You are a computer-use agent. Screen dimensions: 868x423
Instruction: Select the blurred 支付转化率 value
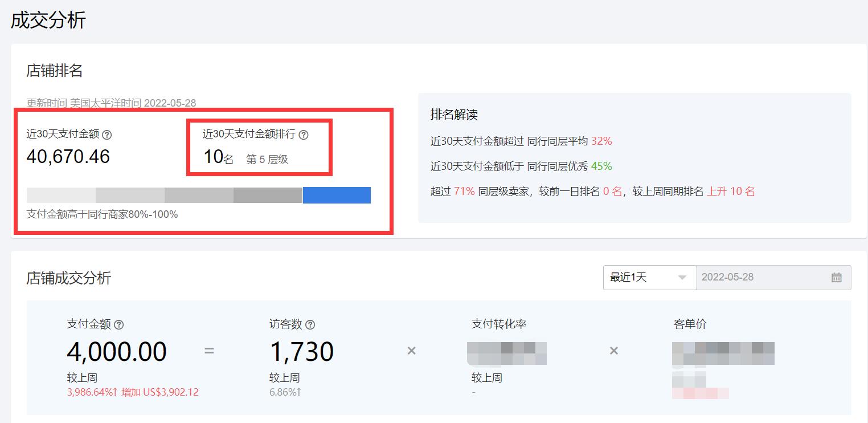tap(506, 353)
